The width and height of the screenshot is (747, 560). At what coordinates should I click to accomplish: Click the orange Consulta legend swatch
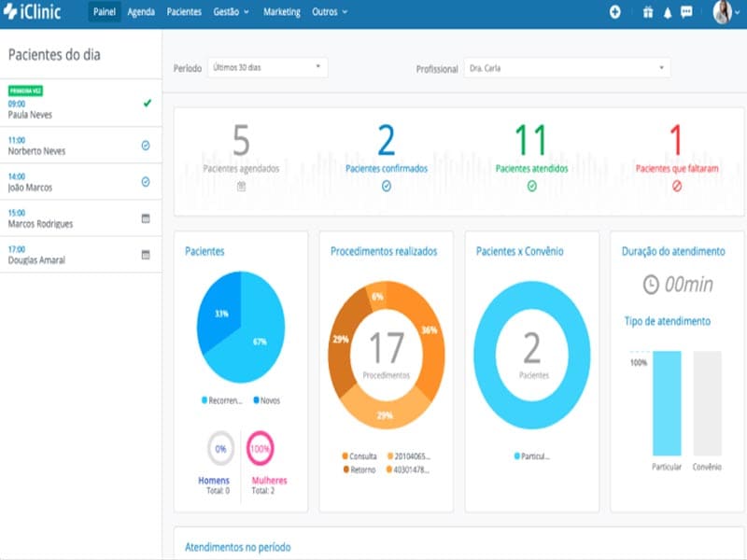click(x=345, y=456)
